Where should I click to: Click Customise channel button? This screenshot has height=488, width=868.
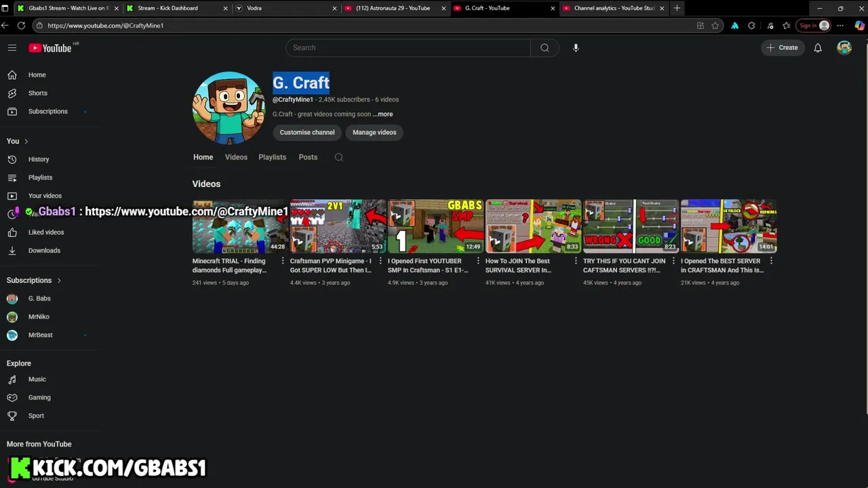(307, 133)
